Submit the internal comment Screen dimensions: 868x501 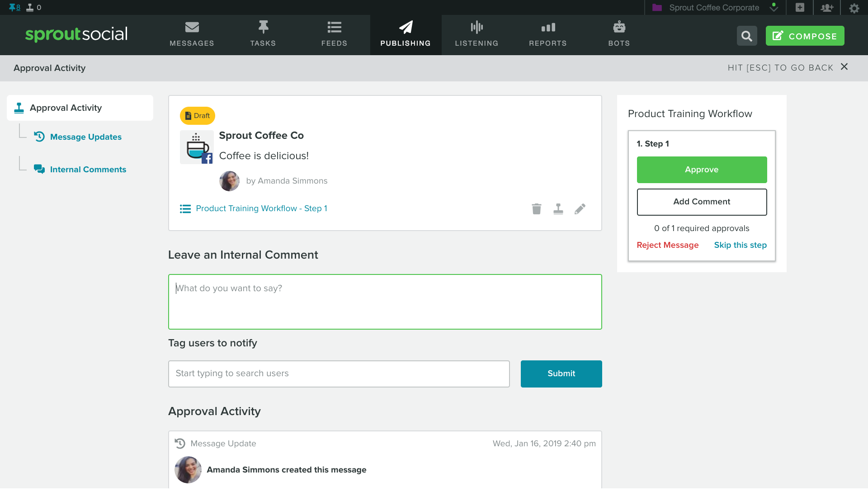(x=561, y=374)
